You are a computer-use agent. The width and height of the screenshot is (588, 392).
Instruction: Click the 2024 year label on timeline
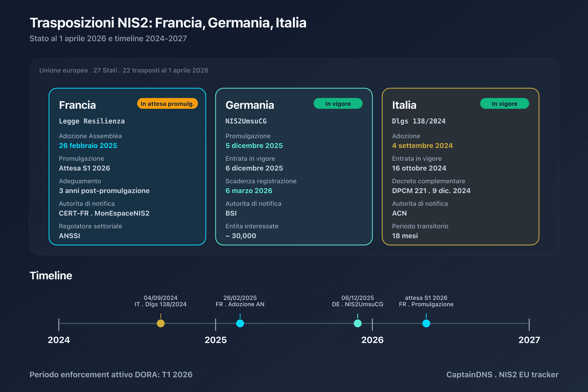click(59, 340)
